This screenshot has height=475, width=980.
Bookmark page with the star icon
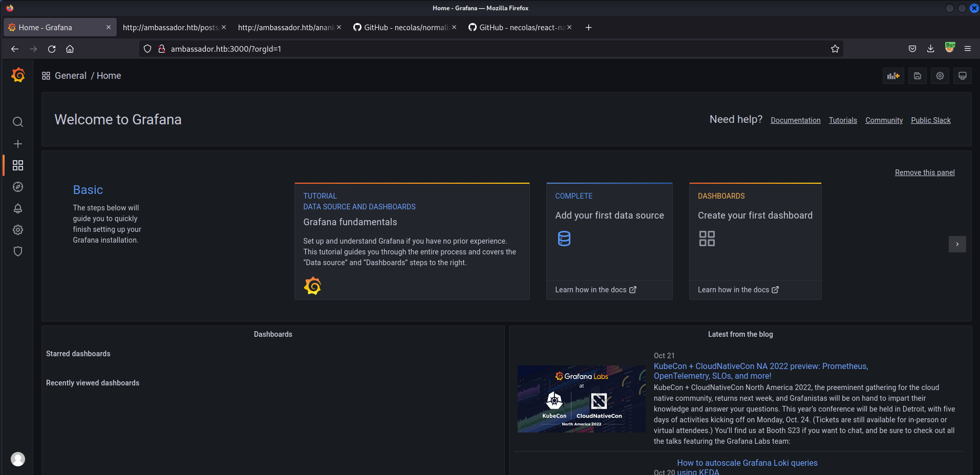click(x=835, y=49)
